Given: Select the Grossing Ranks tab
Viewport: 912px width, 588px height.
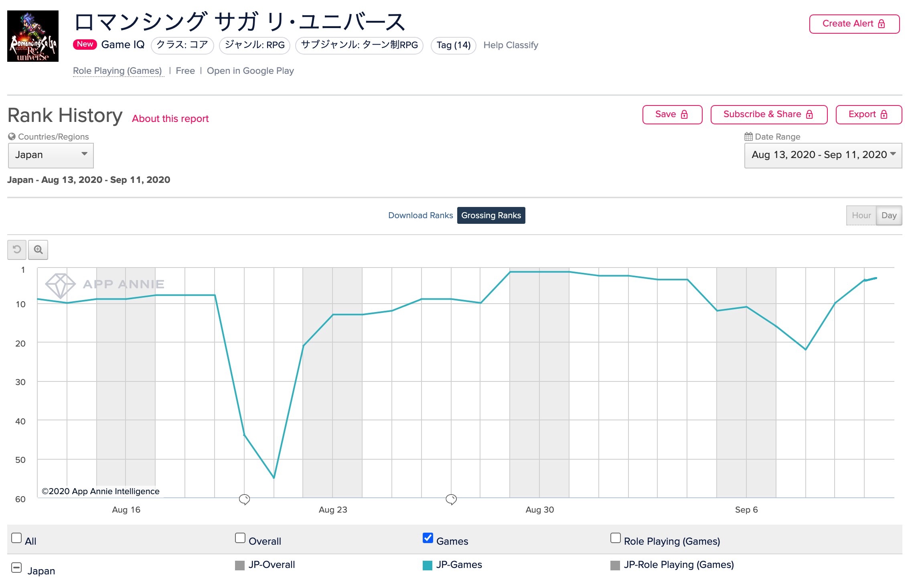Looking at the screenshot, I should tap(491, 215).
